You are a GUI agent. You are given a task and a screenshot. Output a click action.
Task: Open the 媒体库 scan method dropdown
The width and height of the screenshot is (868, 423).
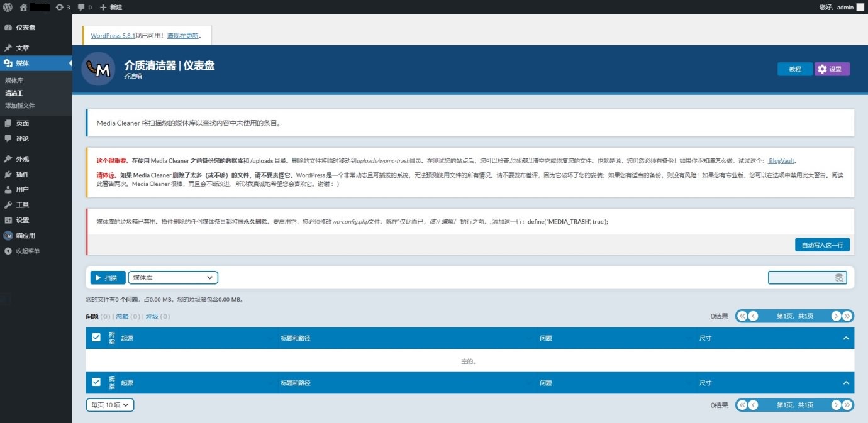(x=173, y=278)
